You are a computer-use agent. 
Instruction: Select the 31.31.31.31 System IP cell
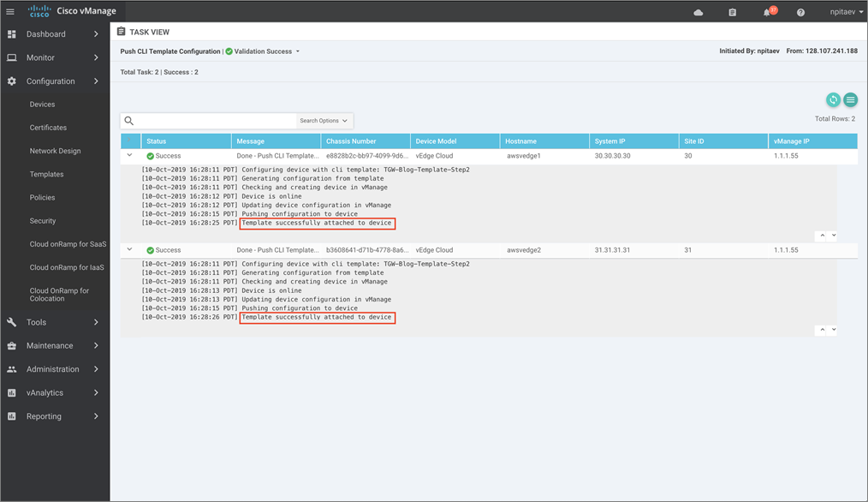tap(612, 250)
